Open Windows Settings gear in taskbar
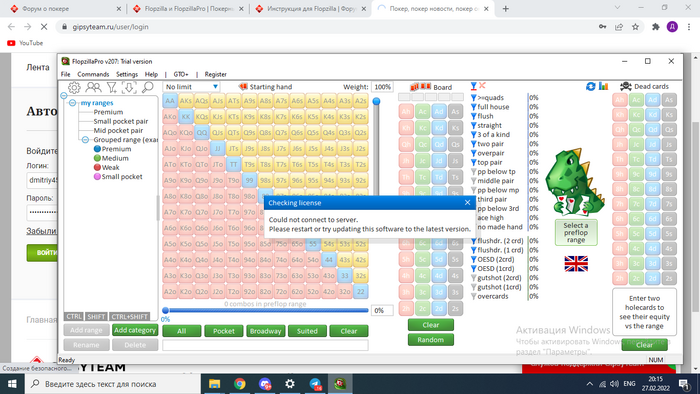The height and width of the screenshot is (394, 700). coord(290,384)
